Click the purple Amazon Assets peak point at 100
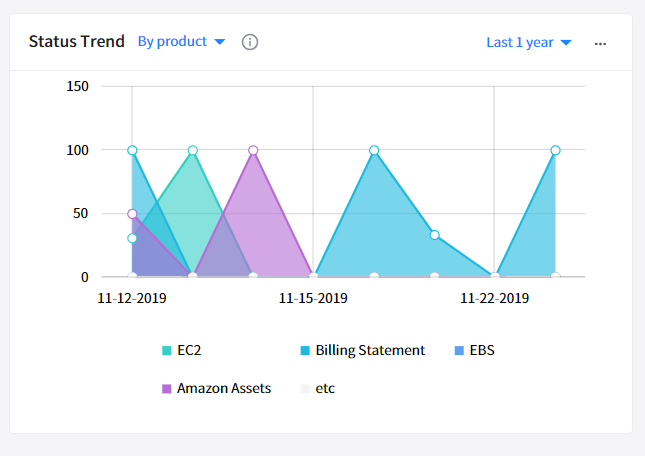Screen dimensions: 645x456 pyautogui.click(x=253, y=150)
